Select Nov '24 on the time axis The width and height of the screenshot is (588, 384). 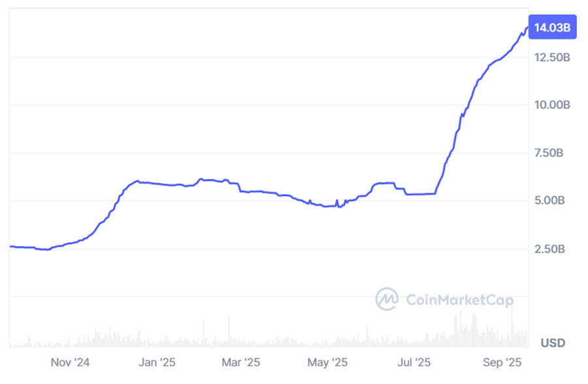70,362
